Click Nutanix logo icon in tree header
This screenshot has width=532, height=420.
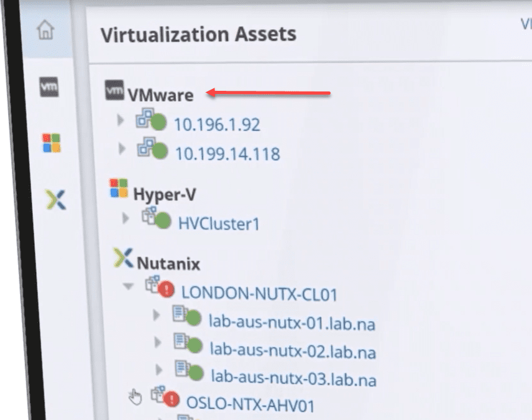pyautogui.click(x=124, y=258)
